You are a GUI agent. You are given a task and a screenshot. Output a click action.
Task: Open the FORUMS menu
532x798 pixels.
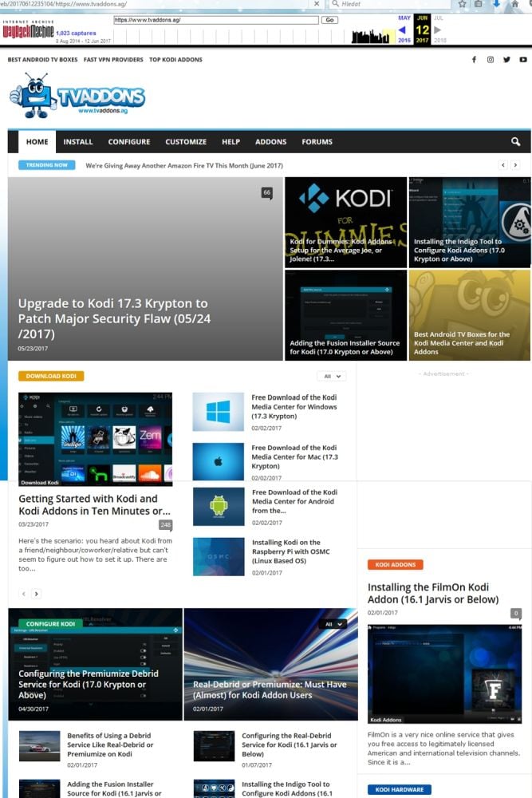(x=317, y=141)
